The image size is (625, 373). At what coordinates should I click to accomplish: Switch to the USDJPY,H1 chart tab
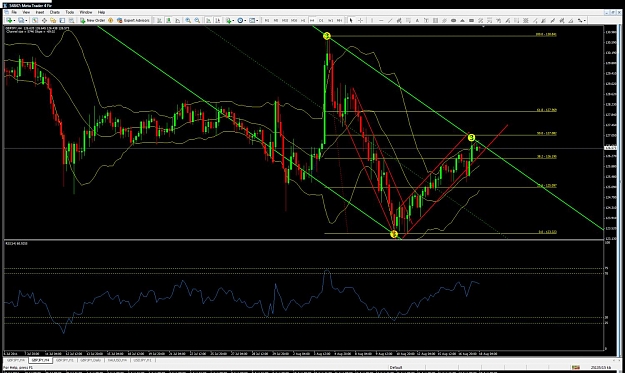(x=142, y=360)
